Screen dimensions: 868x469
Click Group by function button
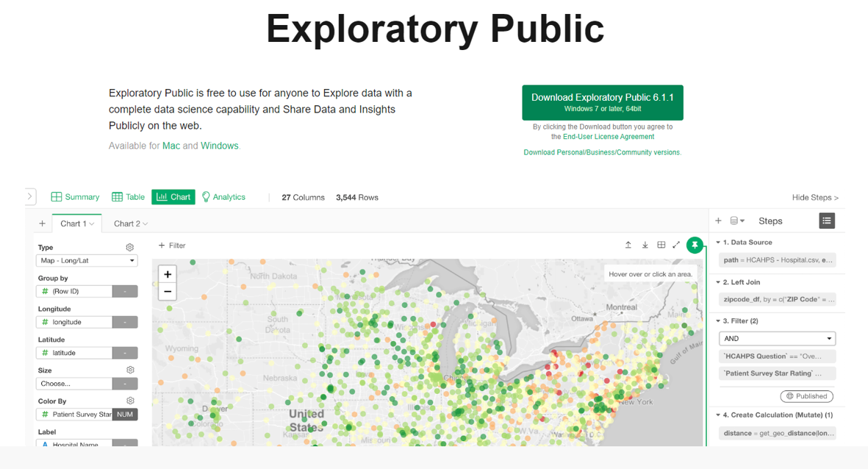click(125, 291)
